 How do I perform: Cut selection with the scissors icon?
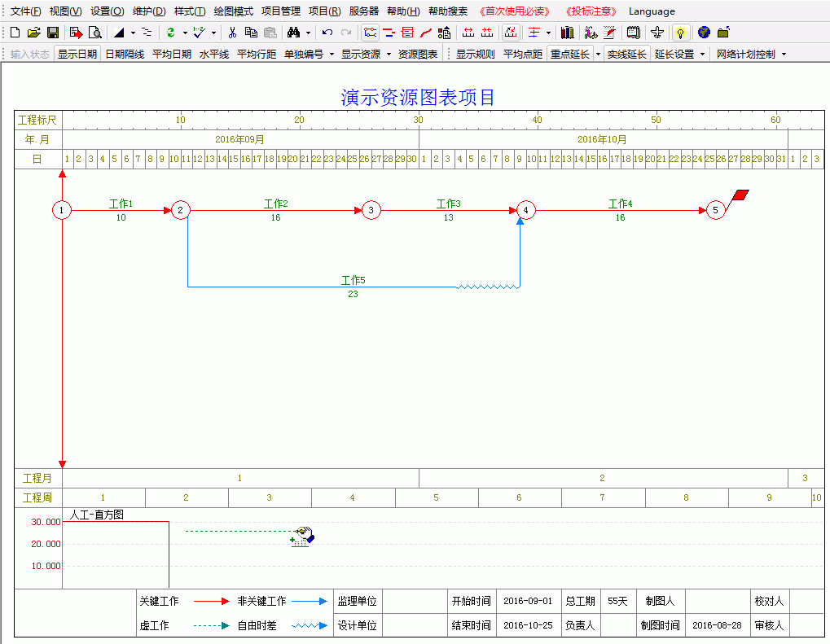click(x=232, y=33)
